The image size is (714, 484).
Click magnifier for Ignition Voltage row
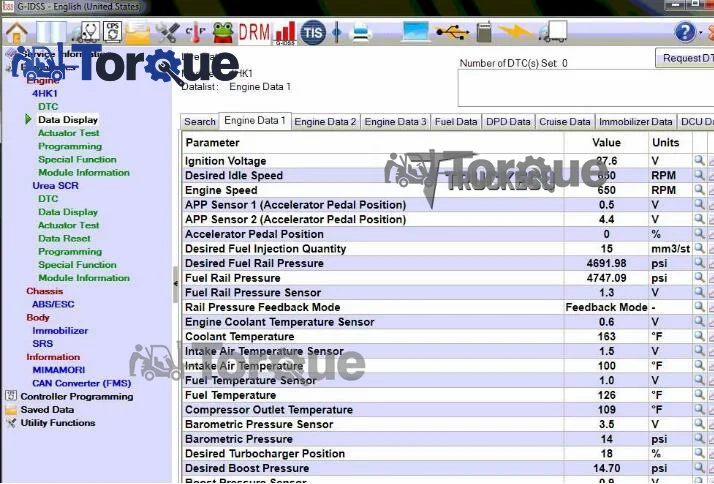699,160
